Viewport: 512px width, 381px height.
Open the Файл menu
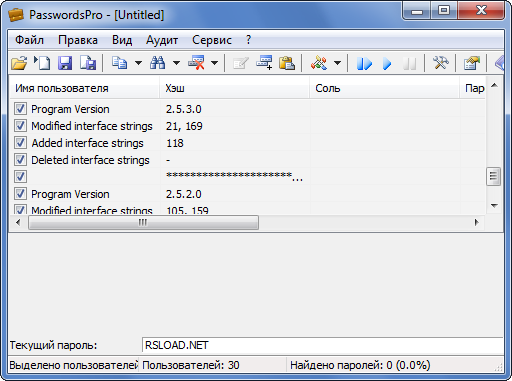pos(29,40)
